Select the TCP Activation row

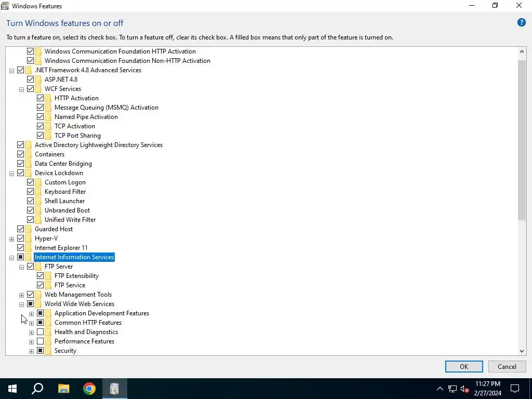75,126
